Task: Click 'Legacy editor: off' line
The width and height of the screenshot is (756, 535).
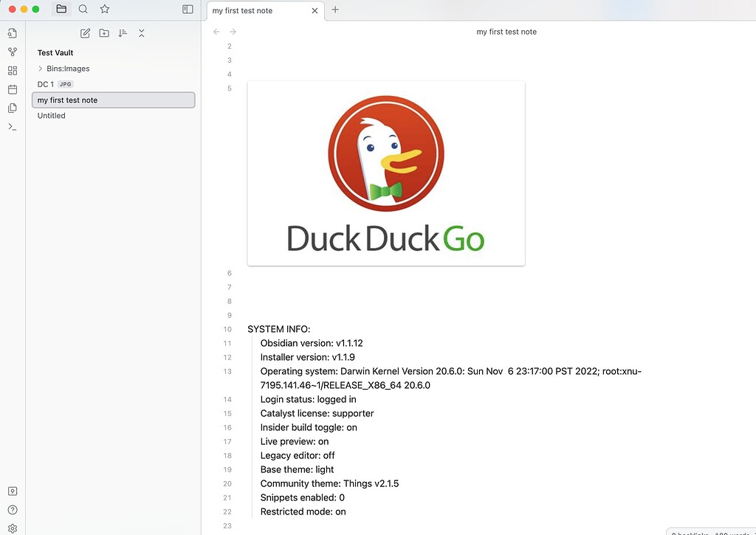Action: [298, 455]
